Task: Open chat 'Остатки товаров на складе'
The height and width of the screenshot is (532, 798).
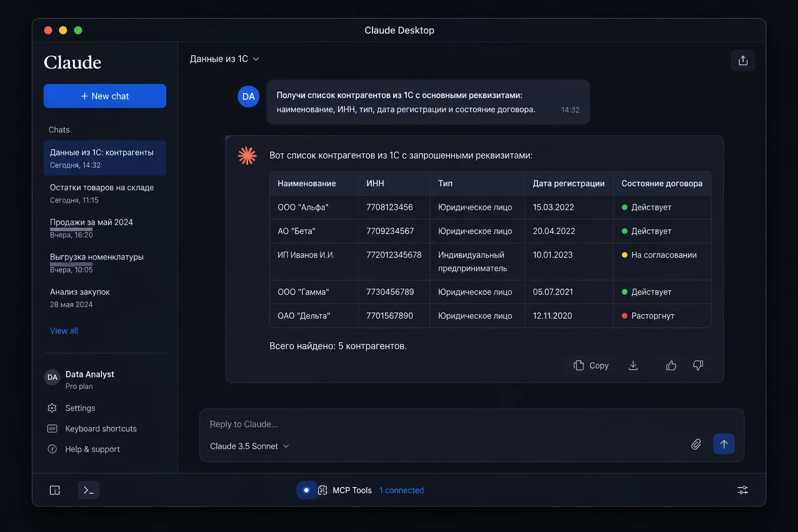Action: click(105, 193)
